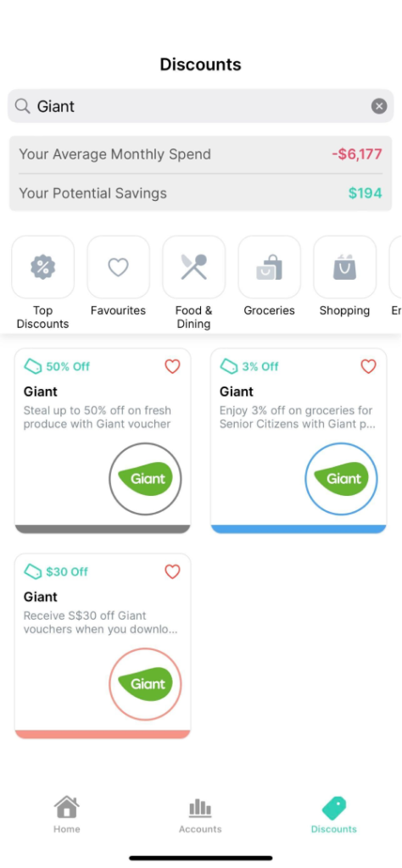The image size is (402, 868).
Task: Click inside the Giant search field
Action: click(200, 106)
